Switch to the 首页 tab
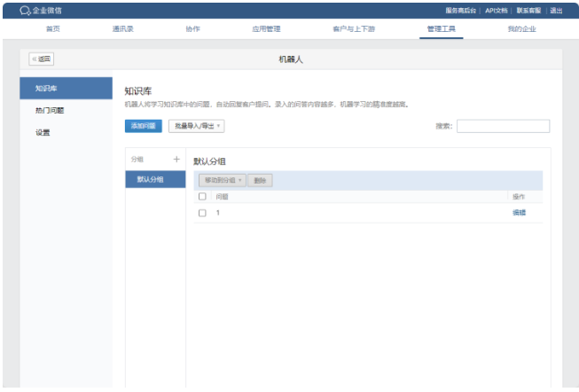This screenshot has height=392, width=579. (x=53, y=29)
